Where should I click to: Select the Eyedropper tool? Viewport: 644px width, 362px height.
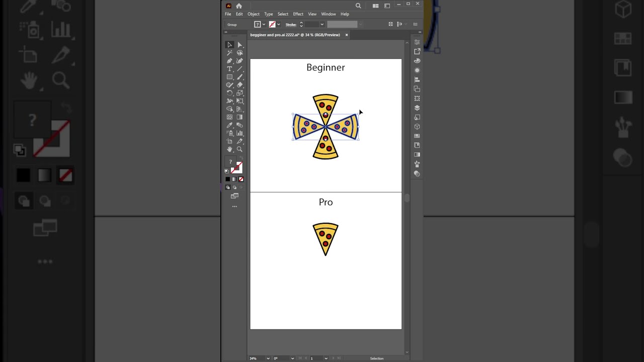tap(229, 125)
